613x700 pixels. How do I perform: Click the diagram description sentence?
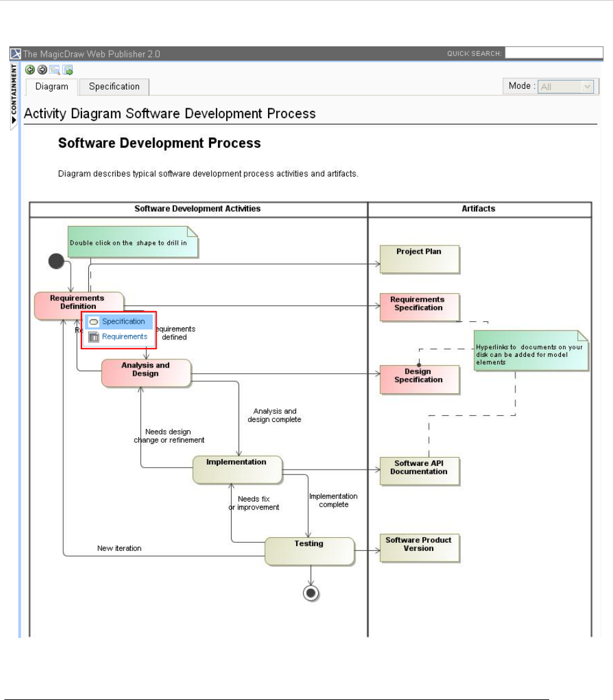coord(208,173)
